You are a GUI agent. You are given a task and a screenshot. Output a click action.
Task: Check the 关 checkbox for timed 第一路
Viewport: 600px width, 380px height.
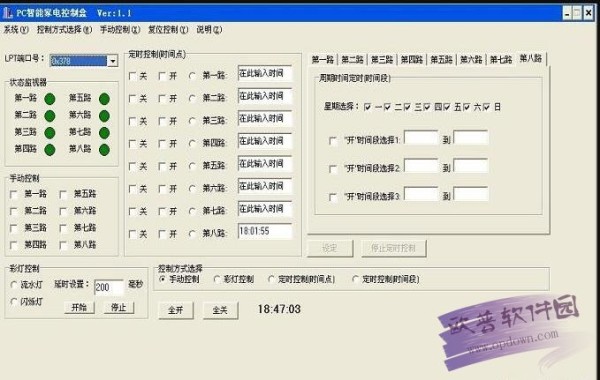pos(132,76)
